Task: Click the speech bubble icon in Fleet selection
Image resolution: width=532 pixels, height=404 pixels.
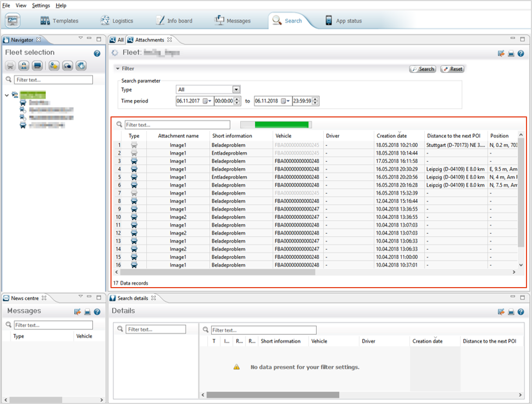Action: point(68,66)
